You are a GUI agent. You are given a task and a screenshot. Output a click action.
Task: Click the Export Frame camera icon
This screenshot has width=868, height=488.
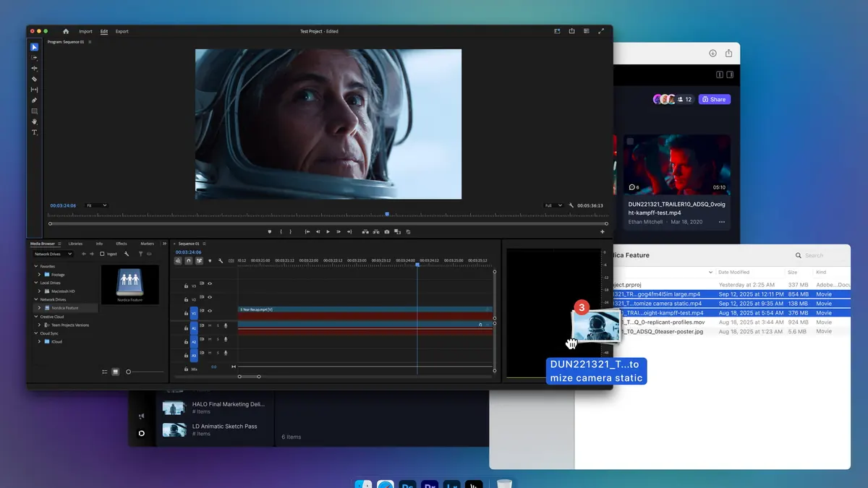point(386,231)
